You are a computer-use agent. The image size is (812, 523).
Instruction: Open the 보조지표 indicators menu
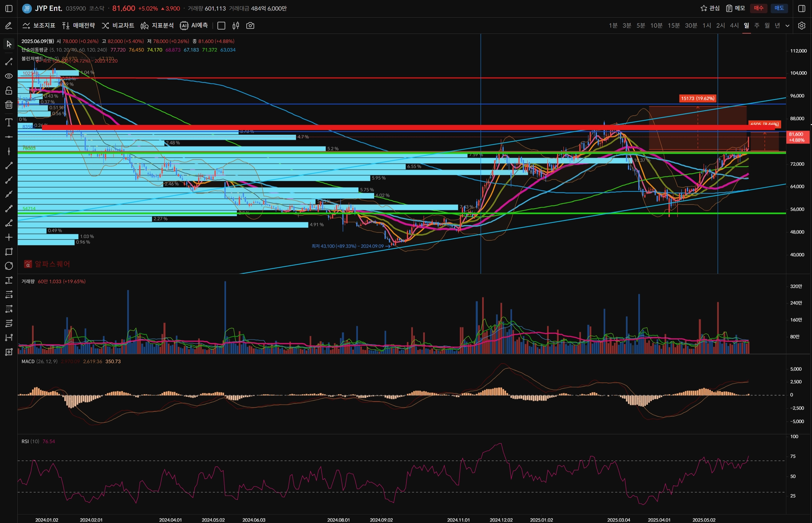tap(39, 26)
